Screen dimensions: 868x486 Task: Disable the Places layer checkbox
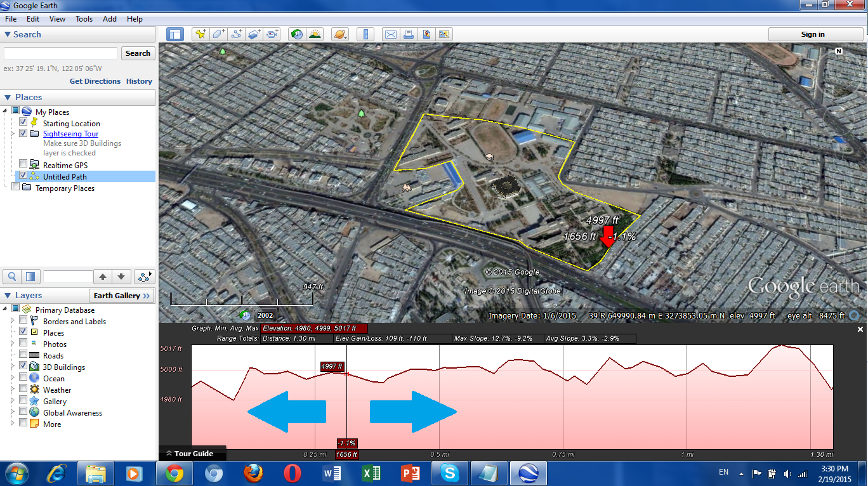23,332
